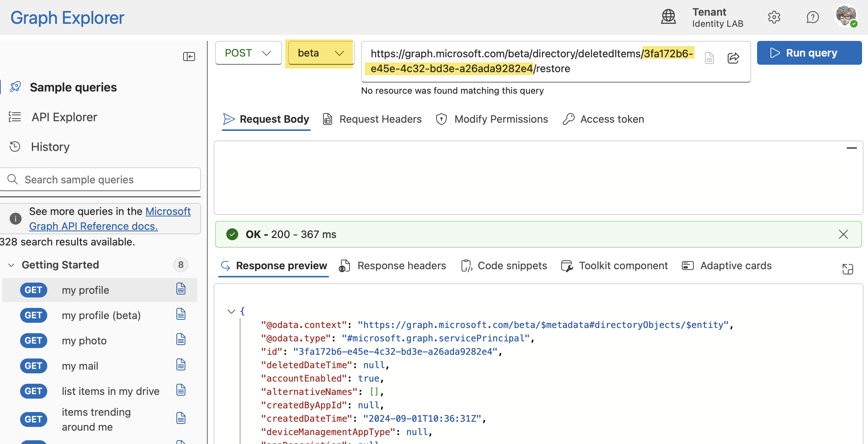The image size is (868, 444).
Task: Open docs for the query icon
Action: pyautogui.click(x=709, y=58)
